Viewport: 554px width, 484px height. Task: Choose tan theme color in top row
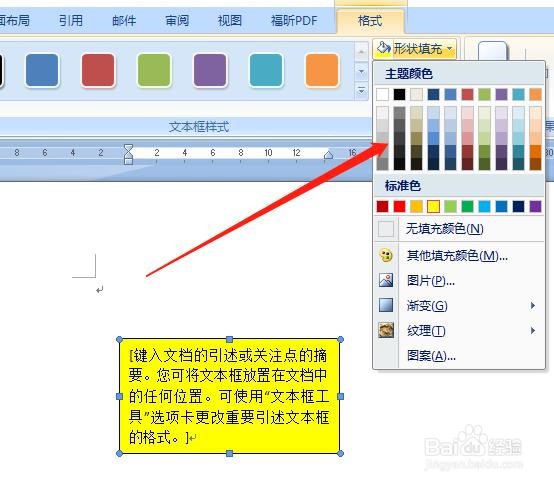(416, 95)
